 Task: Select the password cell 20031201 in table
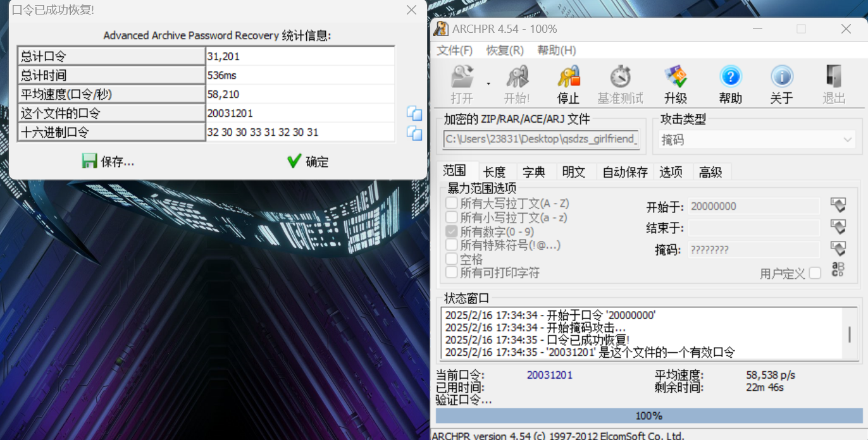301,113
